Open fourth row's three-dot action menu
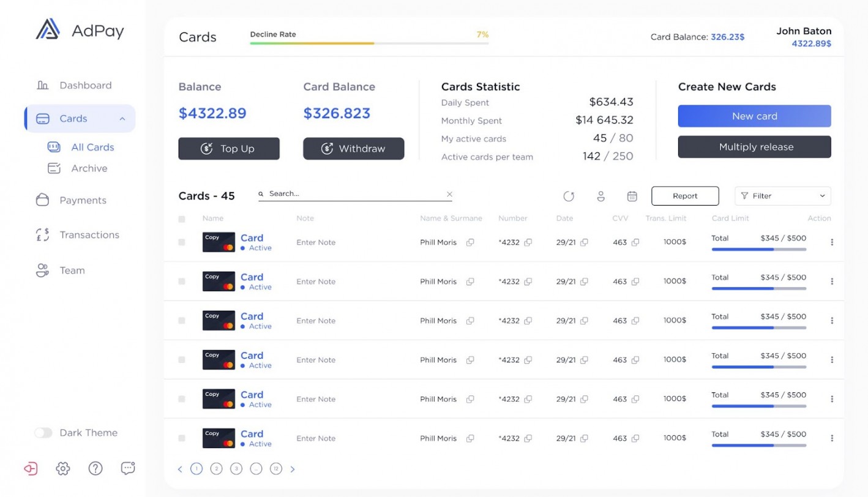The image size is (868, 497). (832, 360)
